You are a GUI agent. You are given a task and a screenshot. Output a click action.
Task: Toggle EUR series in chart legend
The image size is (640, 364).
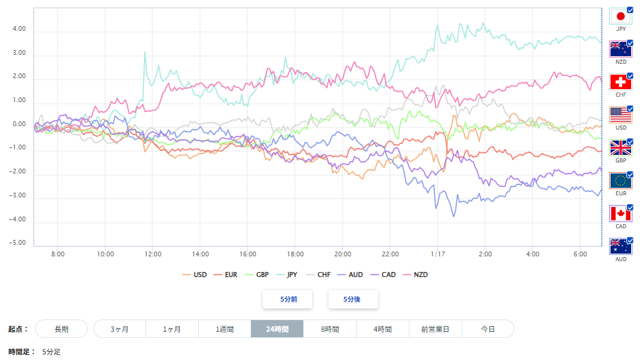pos(225,275)
